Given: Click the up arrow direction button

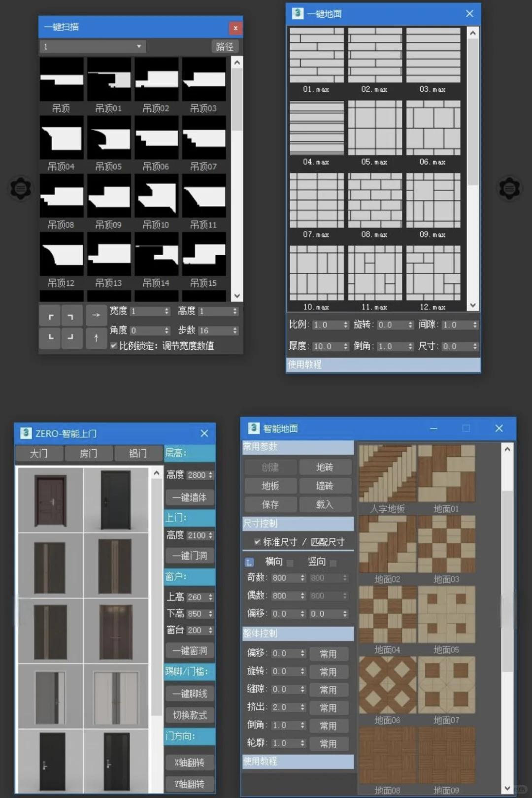Looking at the screenshot, I should [x=96, y=337].
